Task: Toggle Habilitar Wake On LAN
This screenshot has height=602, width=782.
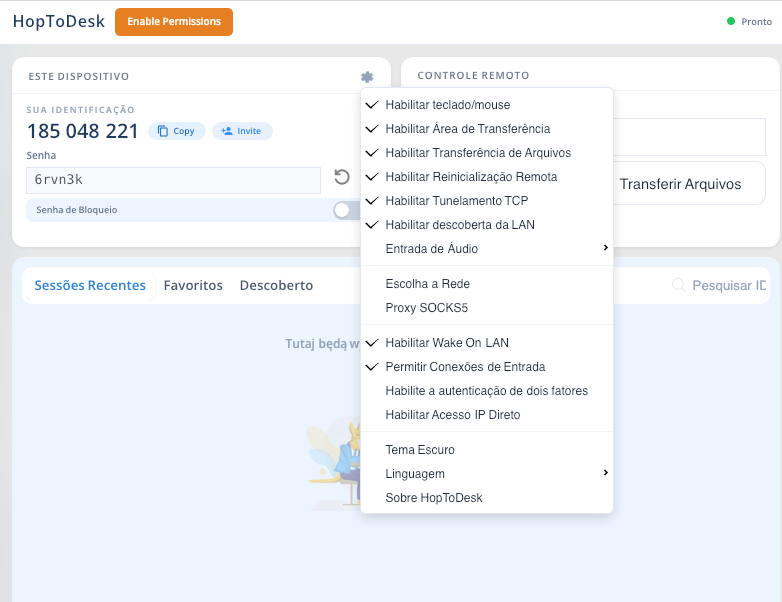Action: coord(487,343)
